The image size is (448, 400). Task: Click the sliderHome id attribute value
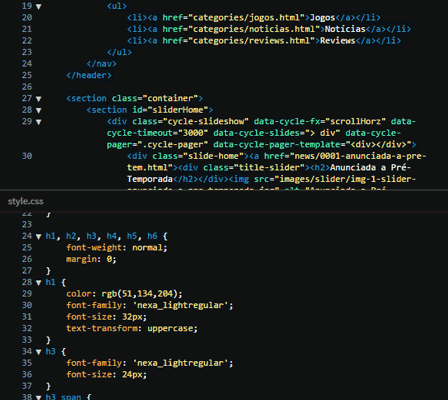coord(178,110)
